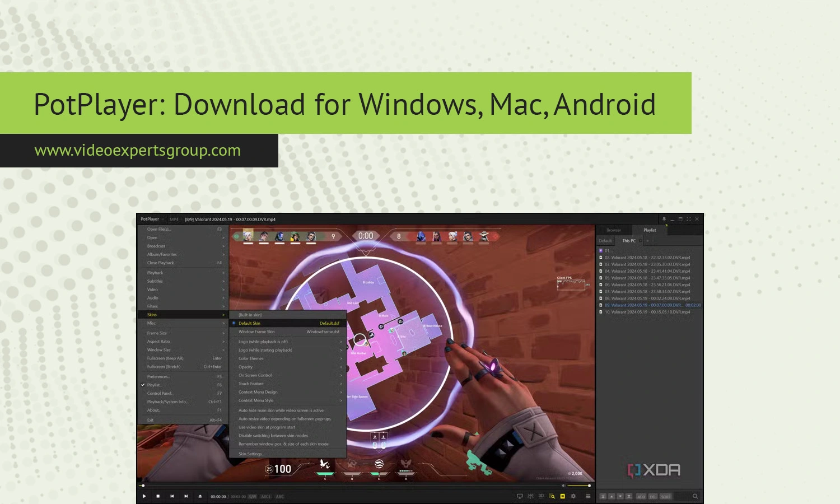Expand the On Screen Control submenu
The height and width of the screenshot is (504, 840).
coord(288,375)
